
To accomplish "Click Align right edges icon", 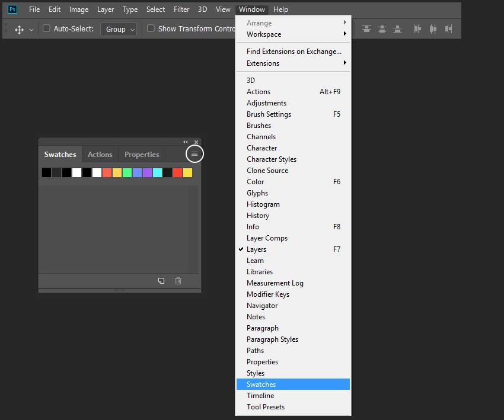I will [x=448, y=29].
